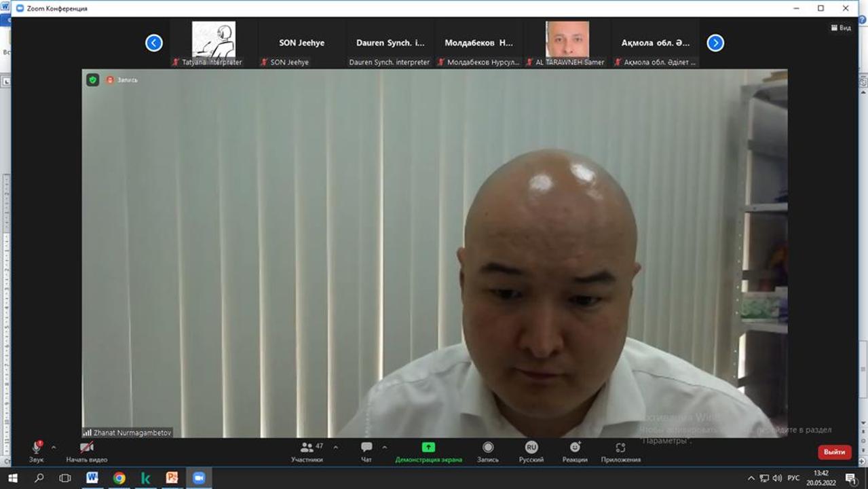Unmute the microphone with the Звук icon
Viewport: 868px width, 489px height.
(37, 448)
